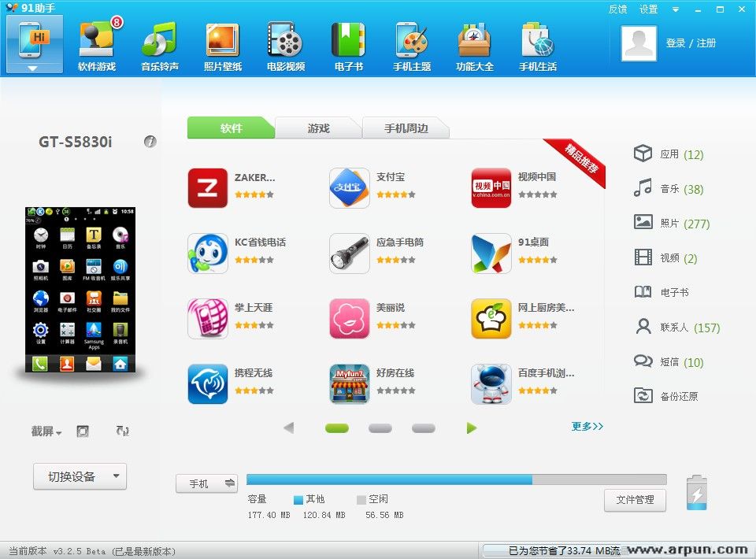Click the 已为您节省了33.74 MB流 status text
The width and height of the screenshot is (756, 559).
564,551
